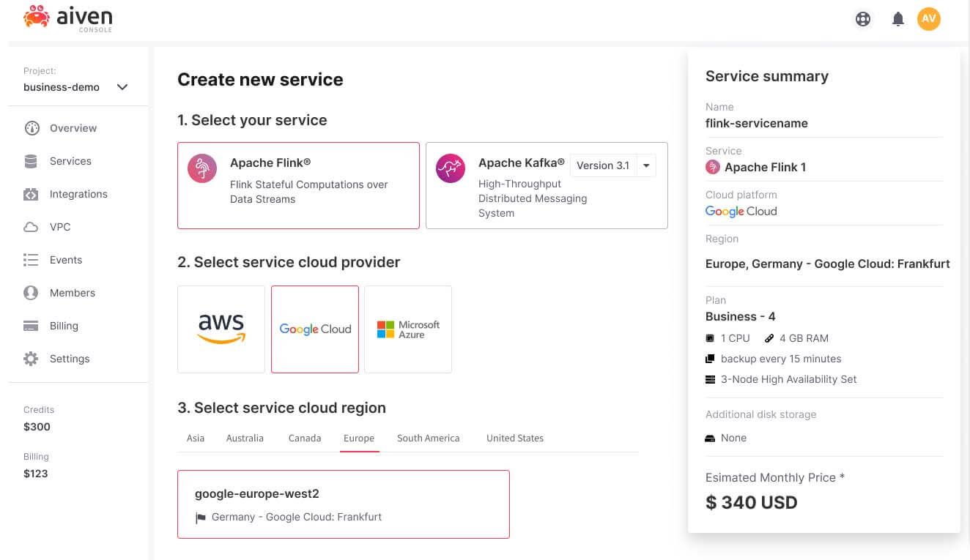
Task: Click the Members person icon
Action: [31, 293]
